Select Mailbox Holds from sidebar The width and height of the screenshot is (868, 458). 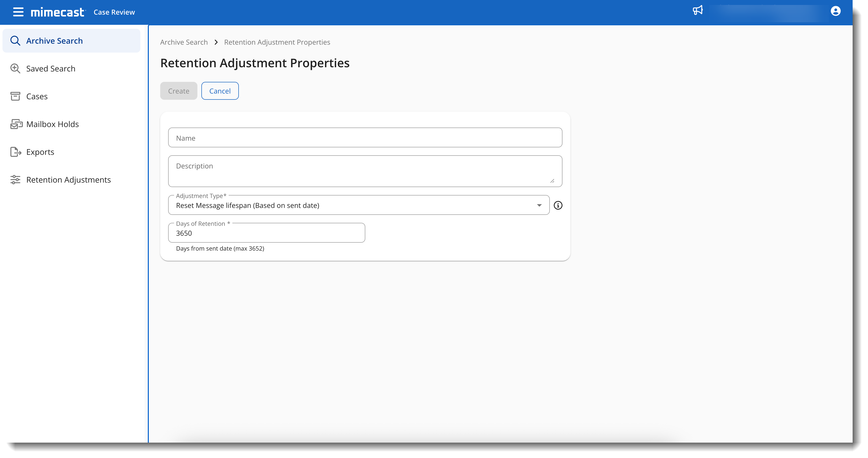52,124
